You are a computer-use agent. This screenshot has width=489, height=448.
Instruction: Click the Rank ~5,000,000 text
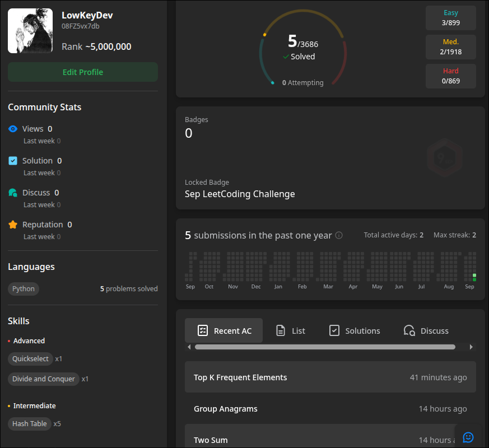(x=96, y=47)
